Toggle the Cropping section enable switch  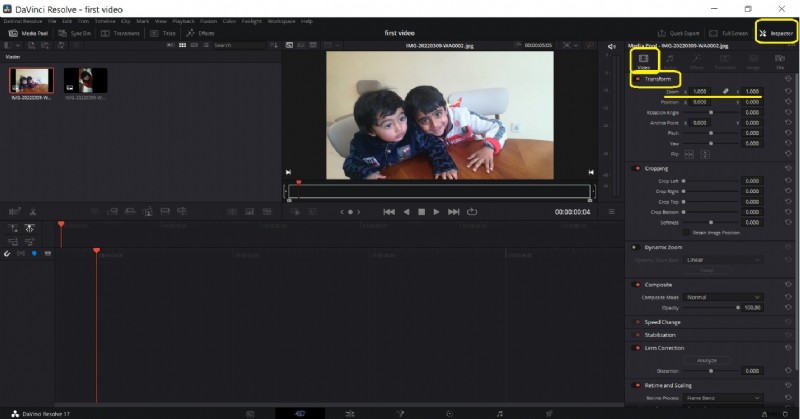pos(637,168)
